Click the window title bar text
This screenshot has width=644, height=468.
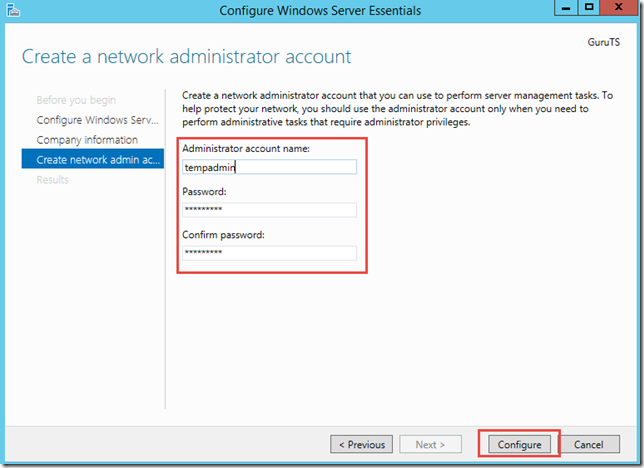tap(320, 10)
